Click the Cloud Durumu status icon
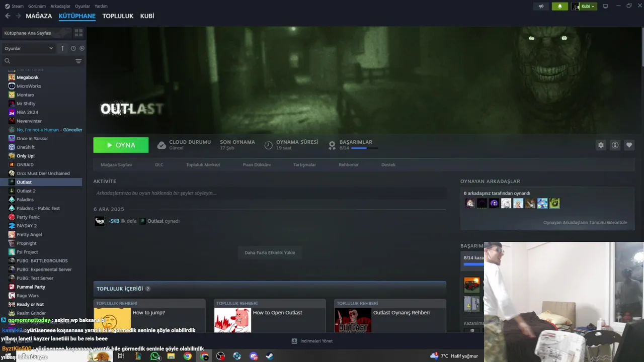 coord(162,145)
